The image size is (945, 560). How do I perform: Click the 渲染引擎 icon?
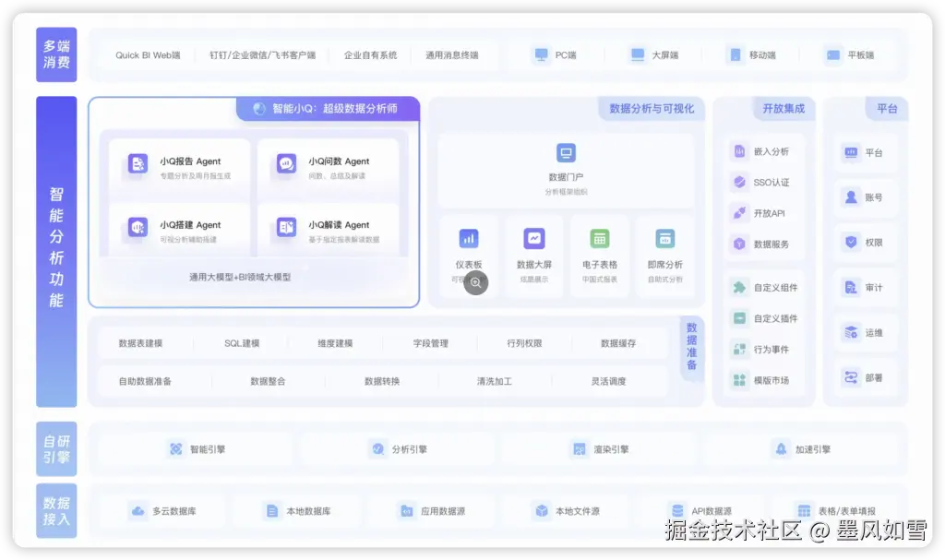tap(580, 449)
